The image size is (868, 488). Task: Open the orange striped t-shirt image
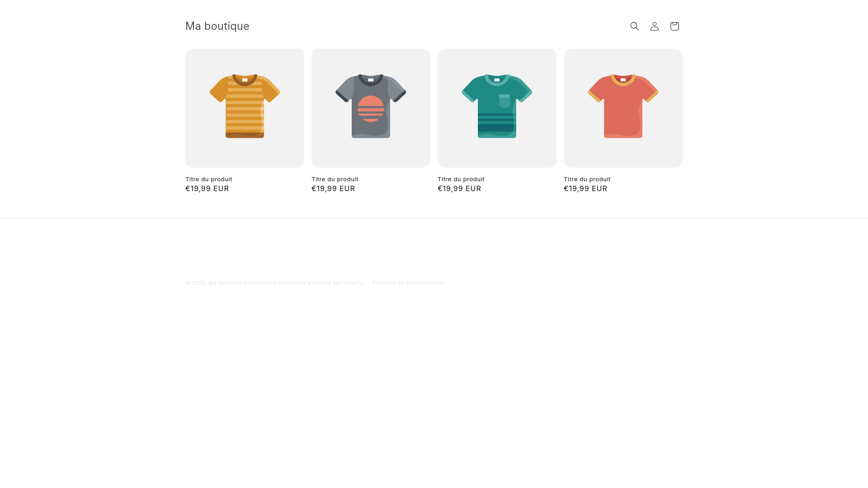(x=245, y=108)
